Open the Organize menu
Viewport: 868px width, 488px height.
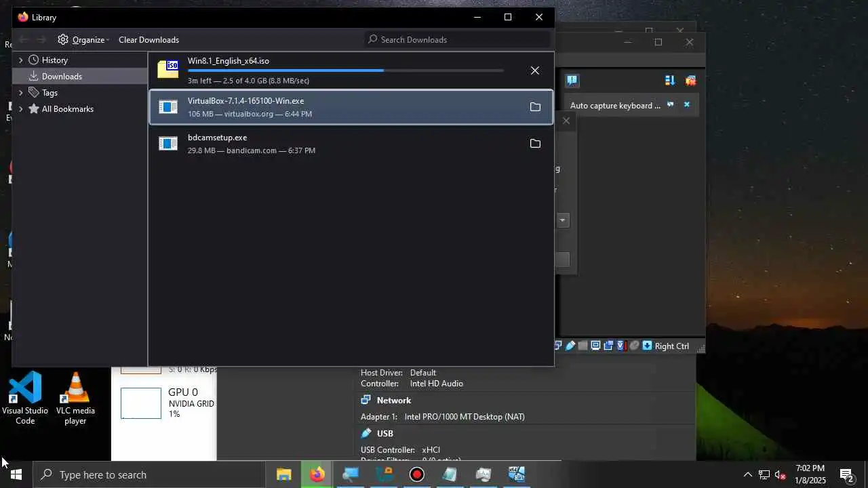point(83,39)
